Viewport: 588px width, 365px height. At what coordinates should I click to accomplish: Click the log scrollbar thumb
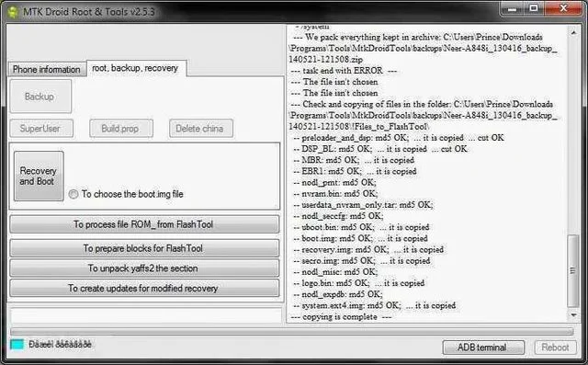click(x=573, y=270)
